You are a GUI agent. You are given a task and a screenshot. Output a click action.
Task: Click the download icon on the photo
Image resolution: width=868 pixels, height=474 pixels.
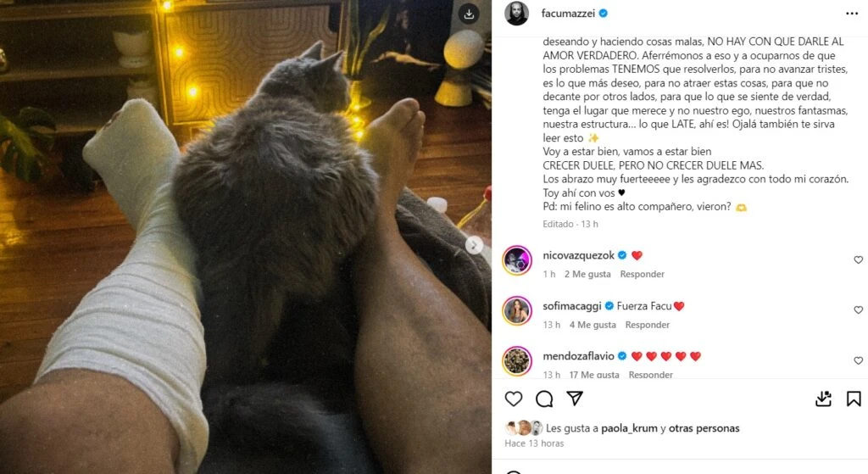pos(469,14)
